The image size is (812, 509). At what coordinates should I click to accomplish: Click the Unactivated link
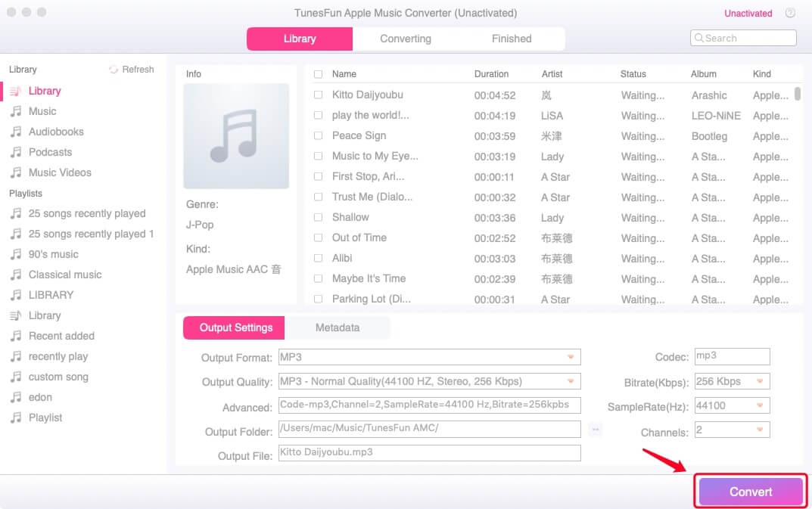tap(748, 13)
